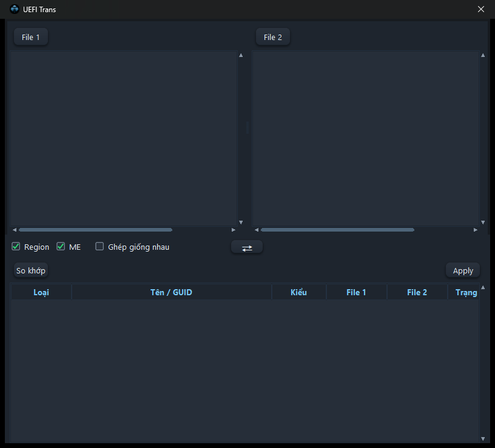Click results table scroll up arrow
This screenshot has height=448, width=495.
click(483, 287)
